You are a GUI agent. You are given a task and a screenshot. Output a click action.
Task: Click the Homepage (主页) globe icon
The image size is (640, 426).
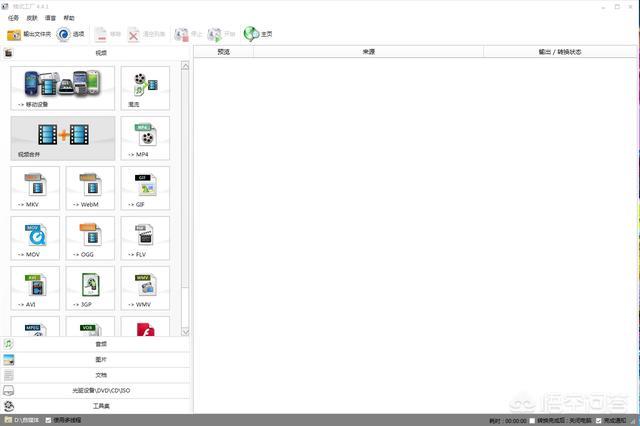257,34
